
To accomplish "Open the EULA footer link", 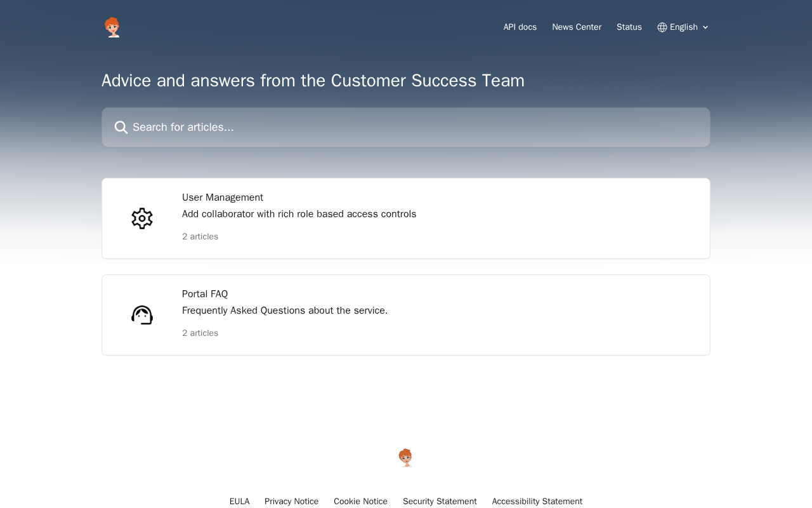I will click(x=240, y=502).
